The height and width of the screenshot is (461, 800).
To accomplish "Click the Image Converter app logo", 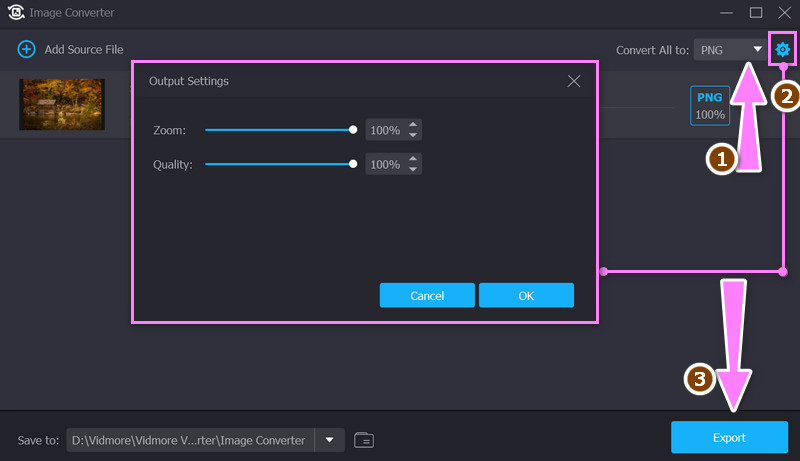I will [x=16, y=13].
